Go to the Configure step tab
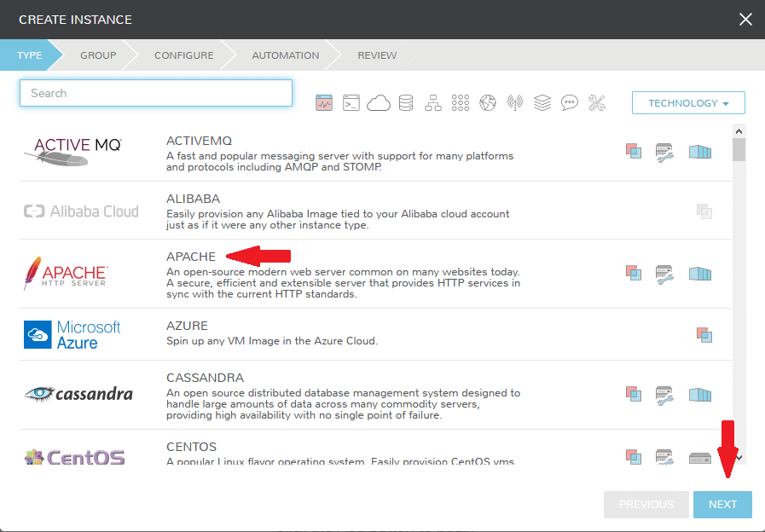Viewport: 765px width, 532px height. [183, 55]
